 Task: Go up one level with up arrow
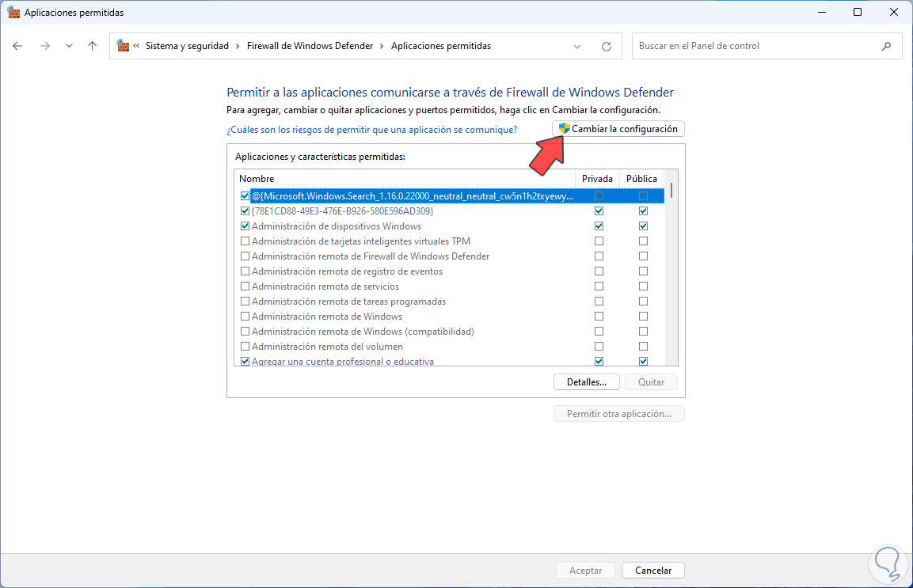click(x=92, y=46)
